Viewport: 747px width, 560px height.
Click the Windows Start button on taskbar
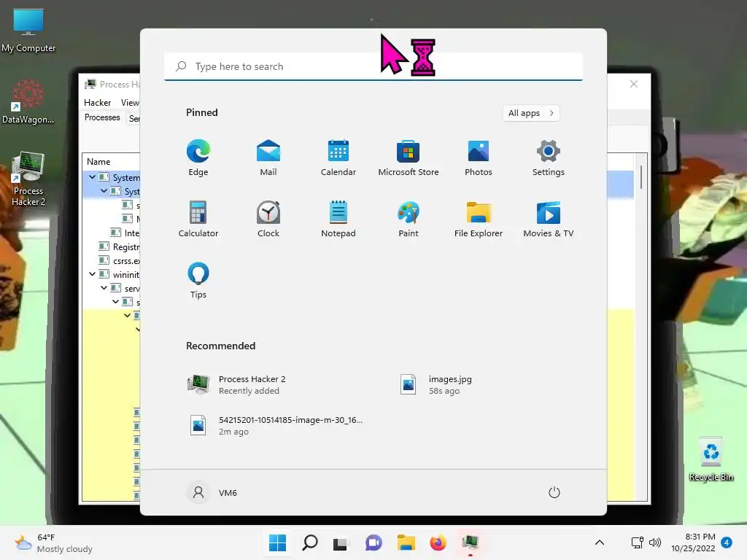tap(277, 542)
